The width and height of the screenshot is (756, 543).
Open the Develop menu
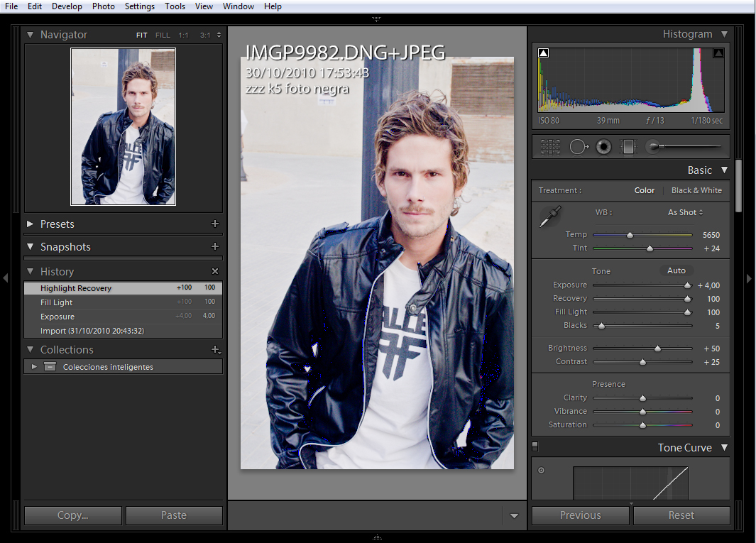click(x=67, y=6)
